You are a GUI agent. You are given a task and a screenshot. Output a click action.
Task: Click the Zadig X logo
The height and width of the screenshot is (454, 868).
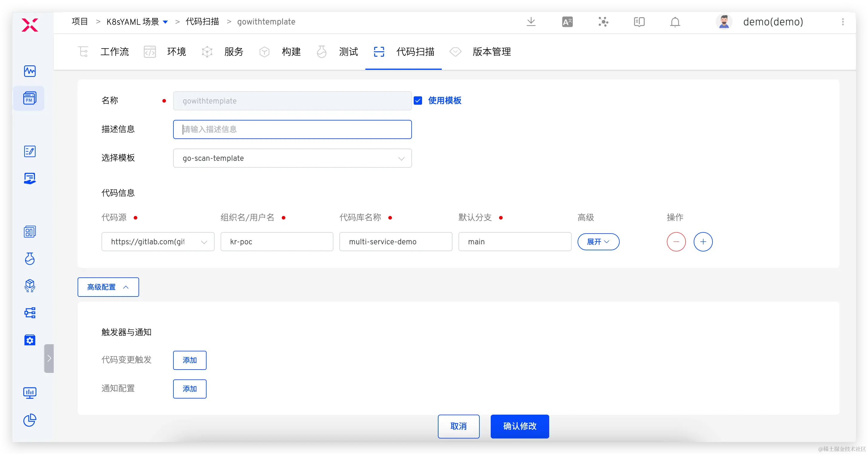[x=30, y=25]
